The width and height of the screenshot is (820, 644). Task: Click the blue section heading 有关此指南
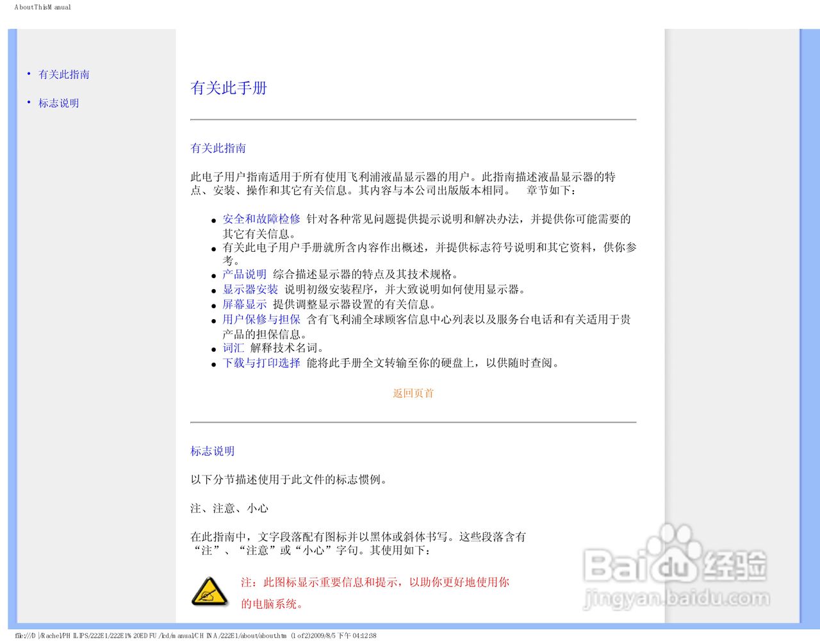point(218,148)
